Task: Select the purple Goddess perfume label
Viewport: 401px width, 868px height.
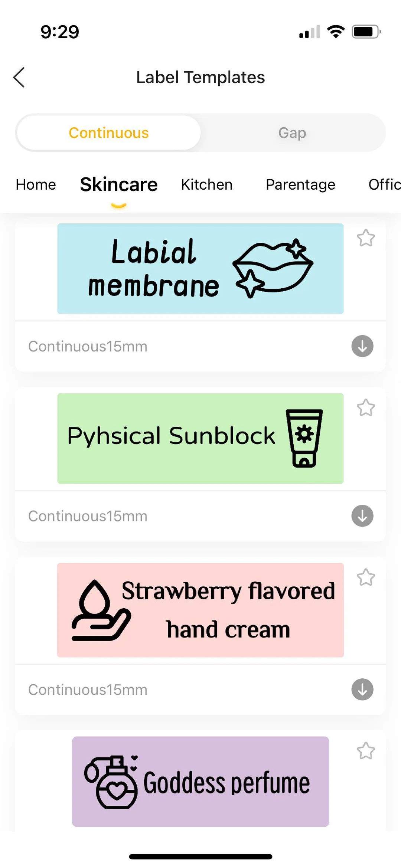Action: coord(200,781)
